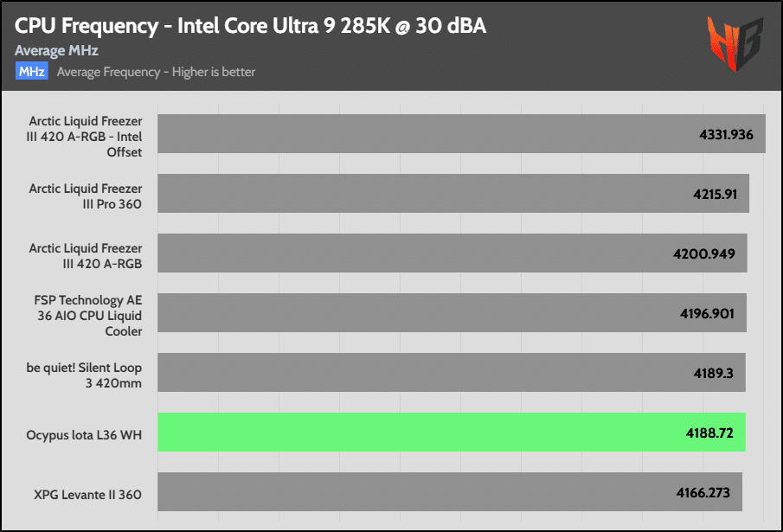Click the 4166.273 value on the bottom bar
Image resolution: width=783 pixels, height=532 pixels.
click(703, 493)
